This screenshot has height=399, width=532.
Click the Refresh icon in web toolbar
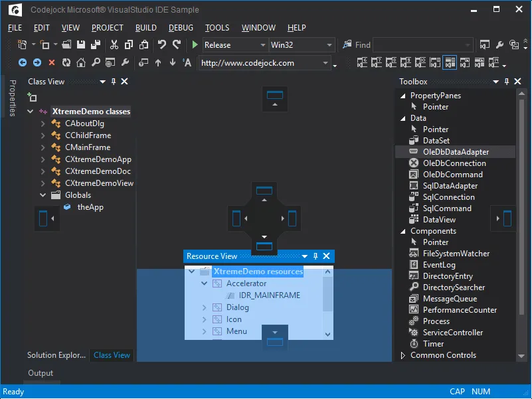click(66, 63)
